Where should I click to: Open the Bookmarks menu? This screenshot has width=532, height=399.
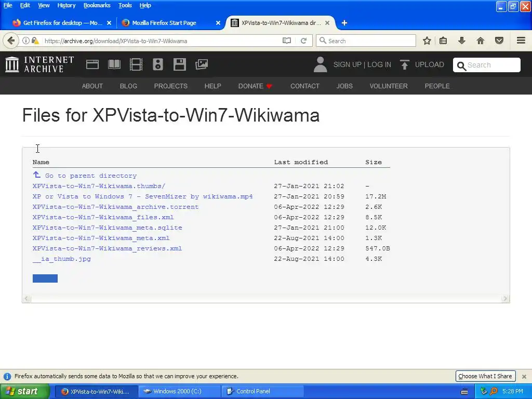click(x=97, y=5)
